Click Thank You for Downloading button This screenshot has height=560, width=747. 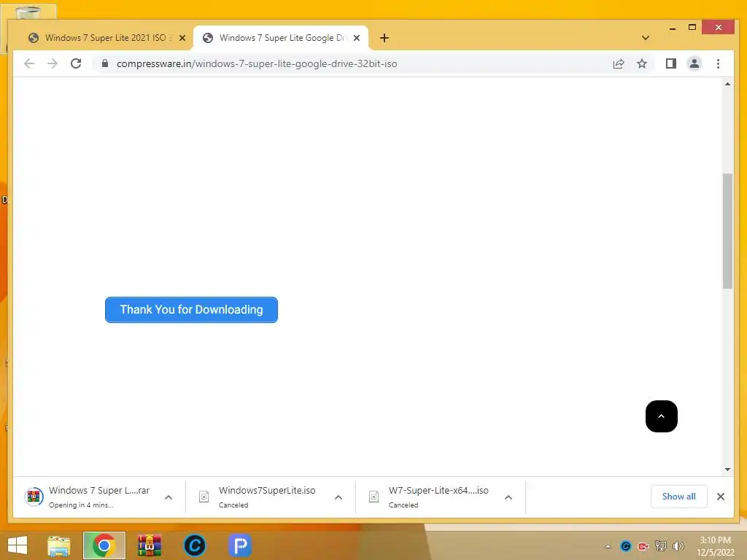(x=192, y=310)
